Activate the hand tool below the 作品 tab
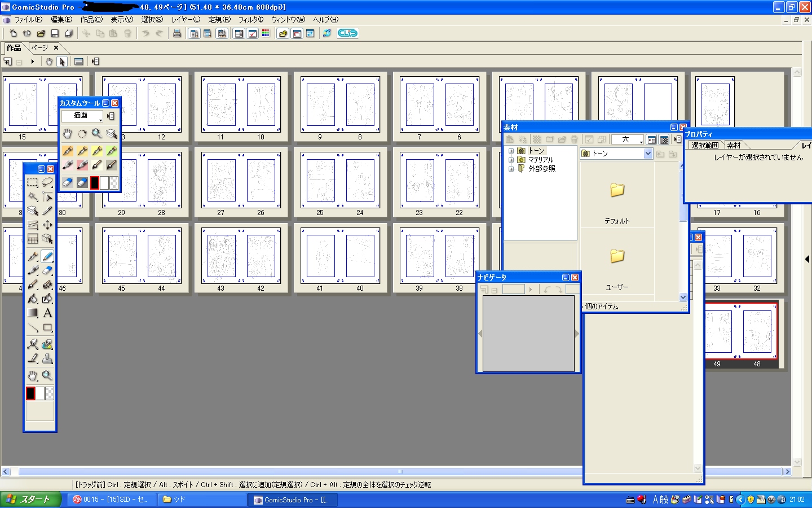 pyautogui.click(x=49, y=62)
